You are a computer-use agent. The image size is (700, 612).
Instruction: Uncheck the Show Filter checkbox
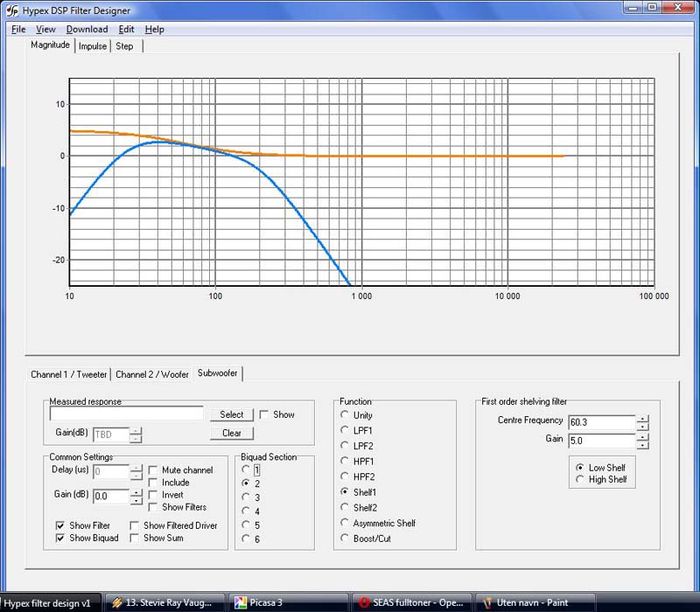(x=60, y=525)
